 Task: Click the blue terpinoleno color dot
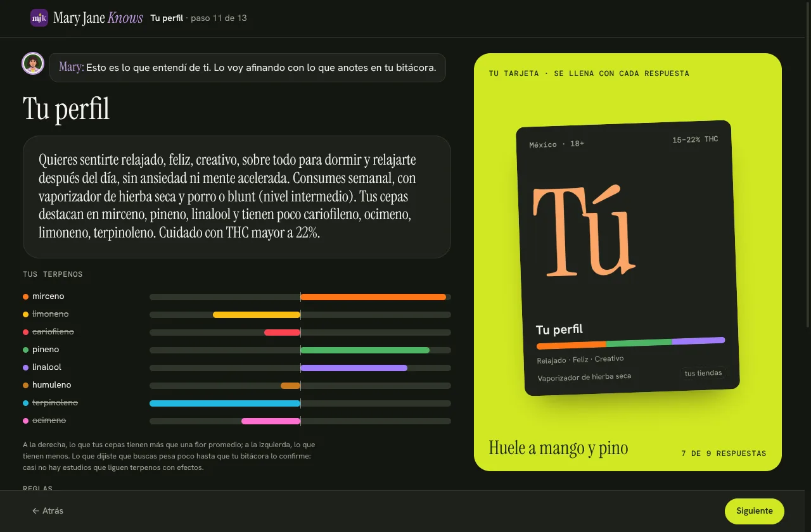point(26,403)
